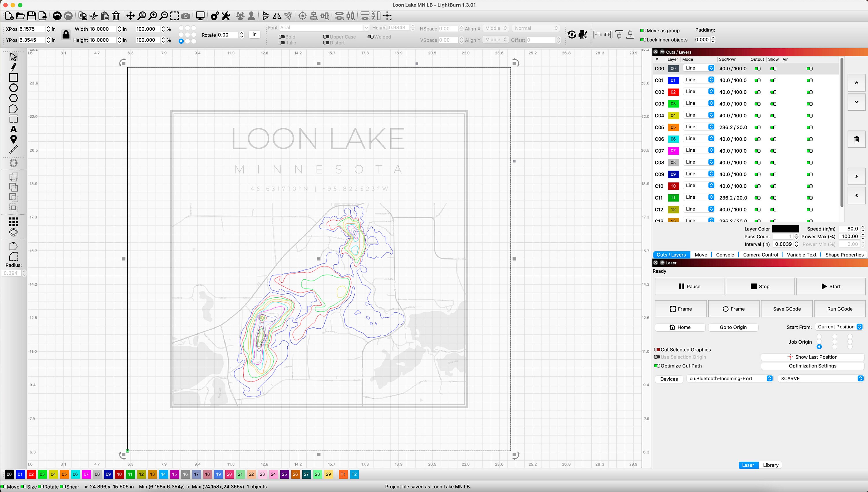This screenshot has width=868, height=492.
Task: Click the Layer Color swatch
Action: pyautogui.click(x=786, y=228)
